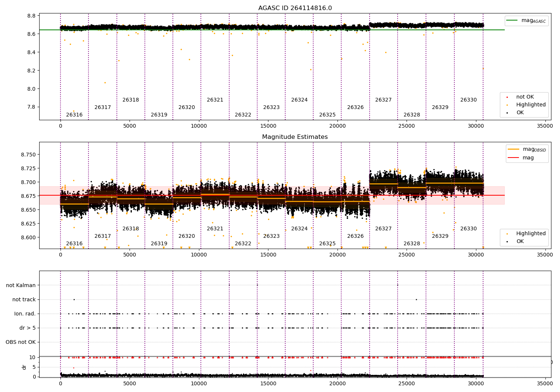
Task: Click obsid label 26316 in the Magnitude Estimates panel
Action: (74, 244)
